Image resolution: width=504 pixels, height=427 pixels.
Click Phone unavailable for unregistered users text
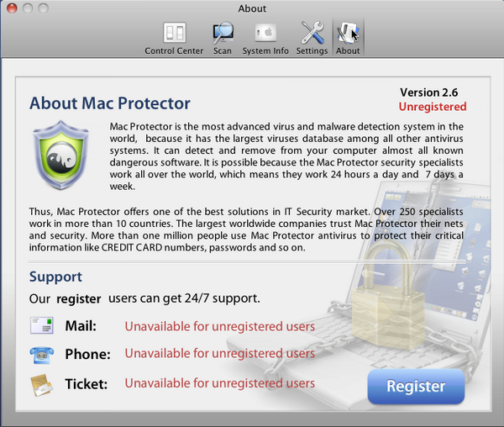point(220,354)
